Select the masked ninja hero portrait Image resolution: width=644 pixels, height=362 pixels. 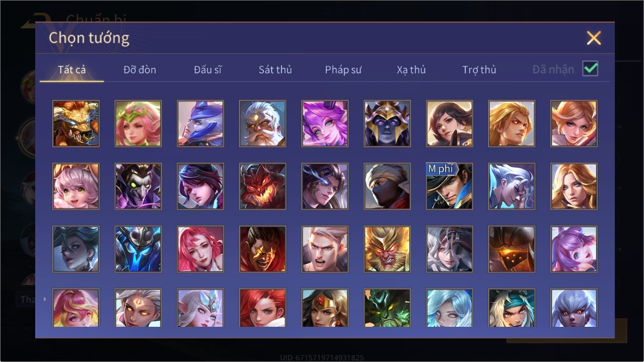point(387,186)
